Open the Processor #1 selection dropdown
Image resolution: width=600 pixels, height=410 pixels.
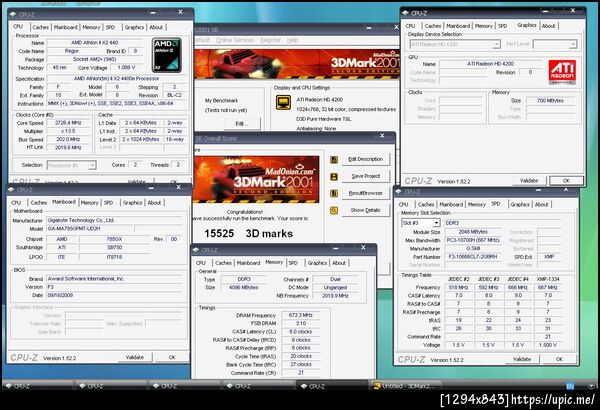(72, 165)
